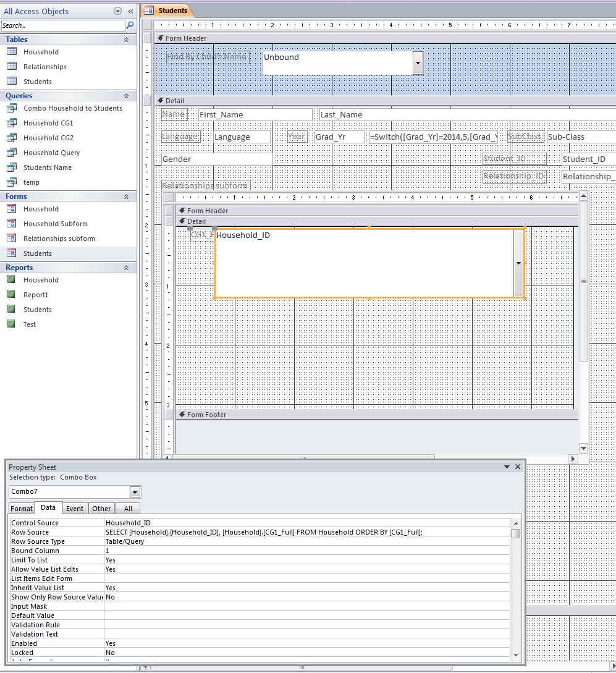Collapse the Queries group

pos(127,96)
